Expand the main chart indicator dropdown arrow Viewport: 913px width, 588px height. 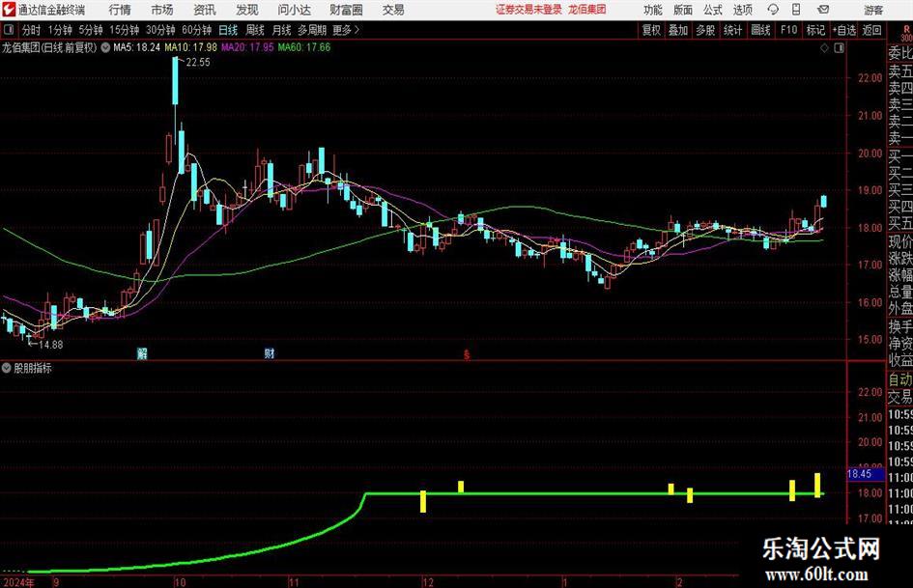[105, 47]
